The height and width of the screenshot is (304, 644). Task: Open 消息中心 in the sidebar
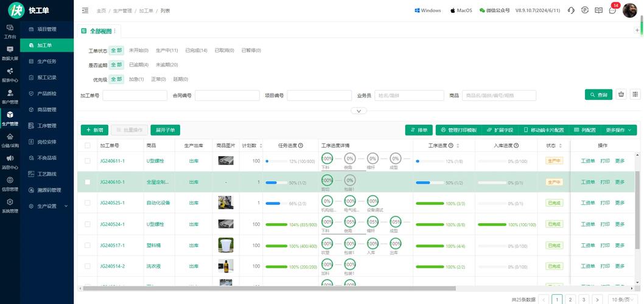point(10,162)
